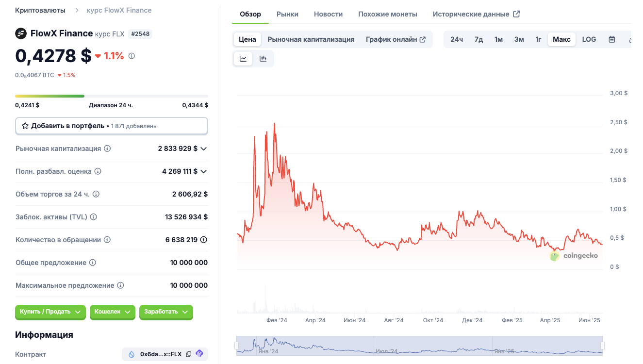Open info tooltip for Максимальное предложение
Screen dimensions: 643x364
tap(120, 285)
